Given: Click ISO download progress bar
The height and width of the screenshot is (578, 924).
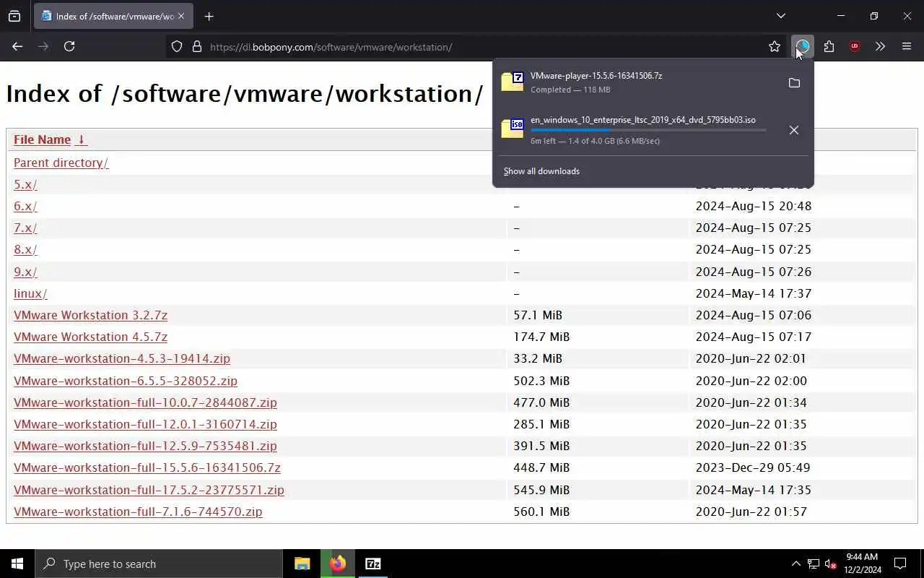Looking at the screenshot, I should (648, 130).
